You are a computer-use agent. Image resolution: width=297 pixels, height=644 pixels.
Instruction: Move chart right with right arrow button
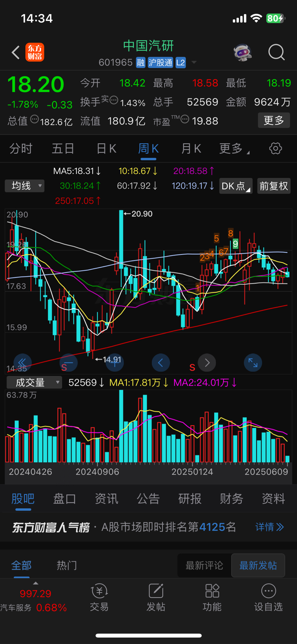point(207,362)
